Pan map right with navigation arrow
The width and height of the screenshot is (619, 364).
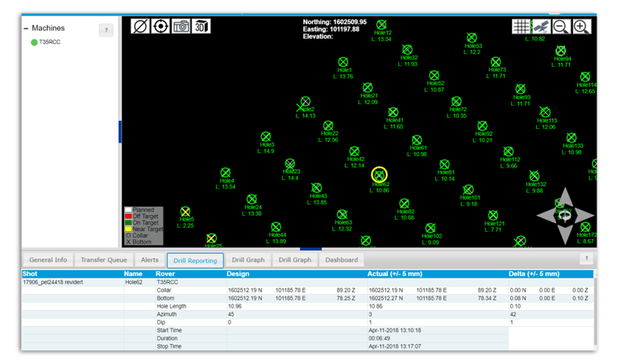tap(585, 215)
